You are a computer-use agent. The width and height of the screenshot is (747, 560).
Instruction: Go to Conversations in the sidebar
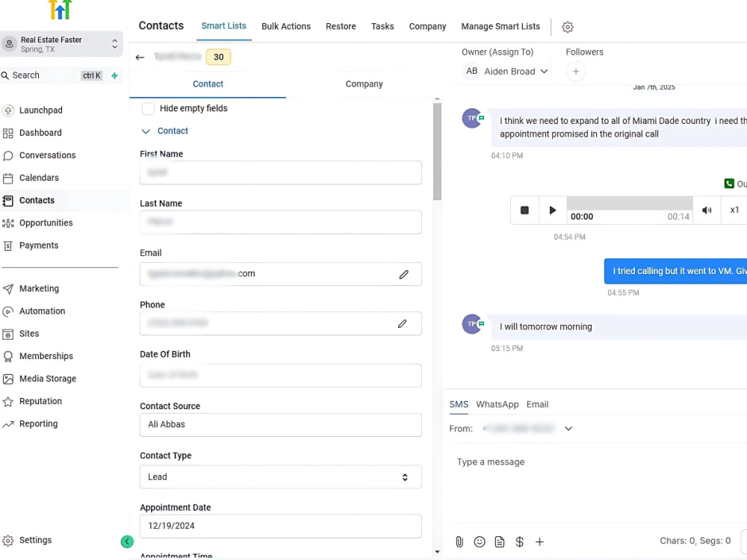[47, 155]
